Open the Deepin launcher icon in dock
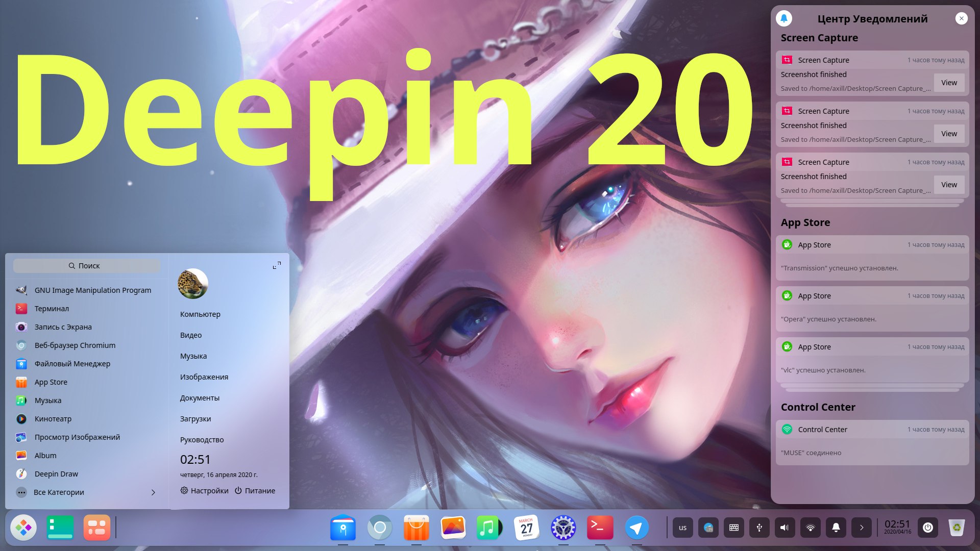The image size is (980, 551). coord(23,528)
